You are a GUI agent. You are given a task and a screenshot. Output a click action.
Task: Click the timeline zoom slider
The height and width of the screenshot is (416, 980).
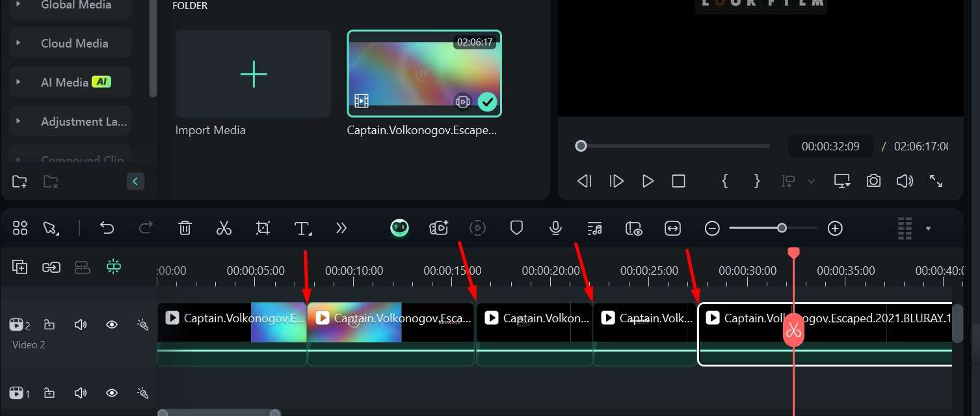coord(773,228)
